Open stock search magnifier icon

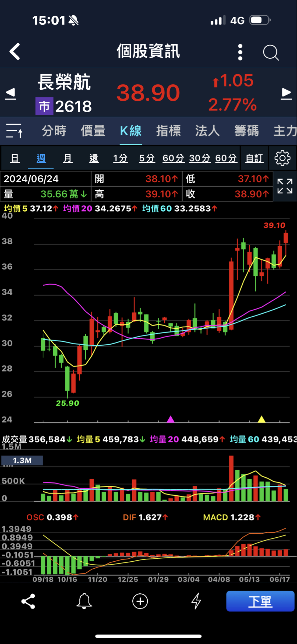(271, 52)
